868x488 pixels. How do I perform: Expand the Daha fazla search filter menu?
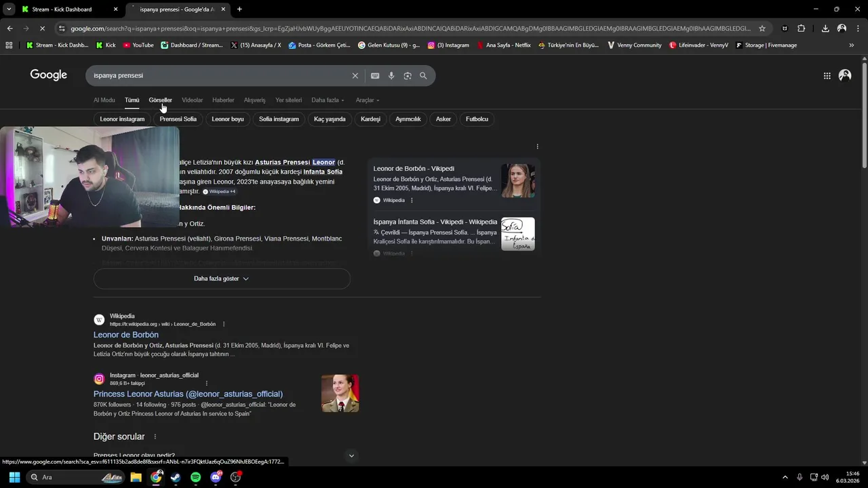tap(328, 100)
